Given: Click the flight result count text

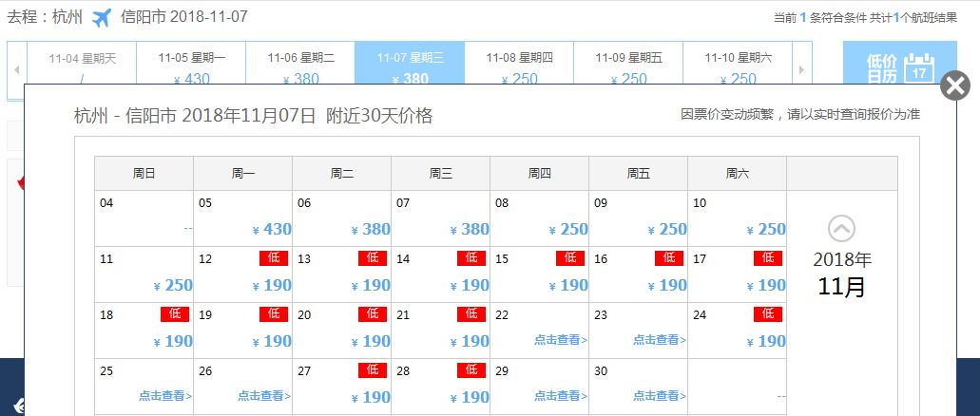Looking at the screenshot, I should coord(865,18).
